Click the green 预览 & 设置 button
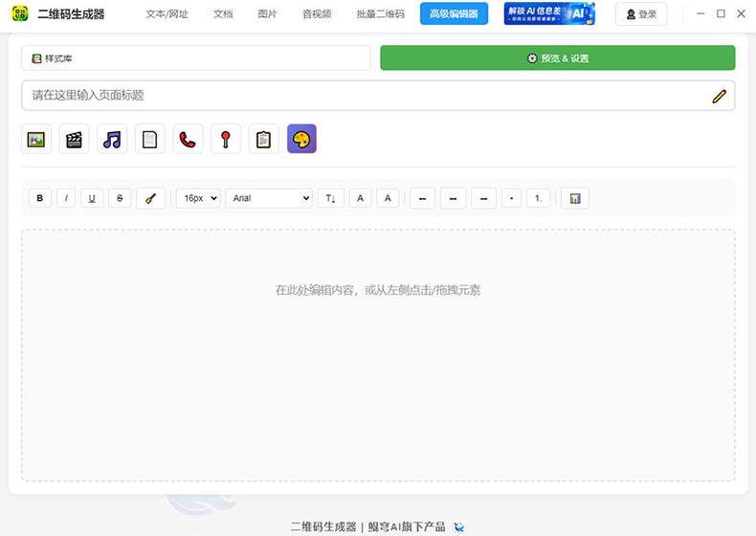The width and height of the screenshot is (756, 536). click(558, 57)
